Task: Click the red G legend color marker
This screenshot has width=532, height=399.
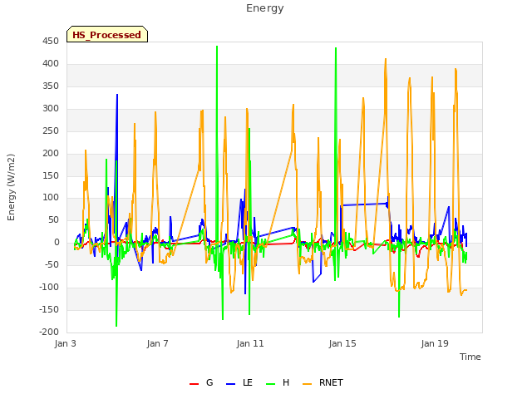Action: coord(194,384)
